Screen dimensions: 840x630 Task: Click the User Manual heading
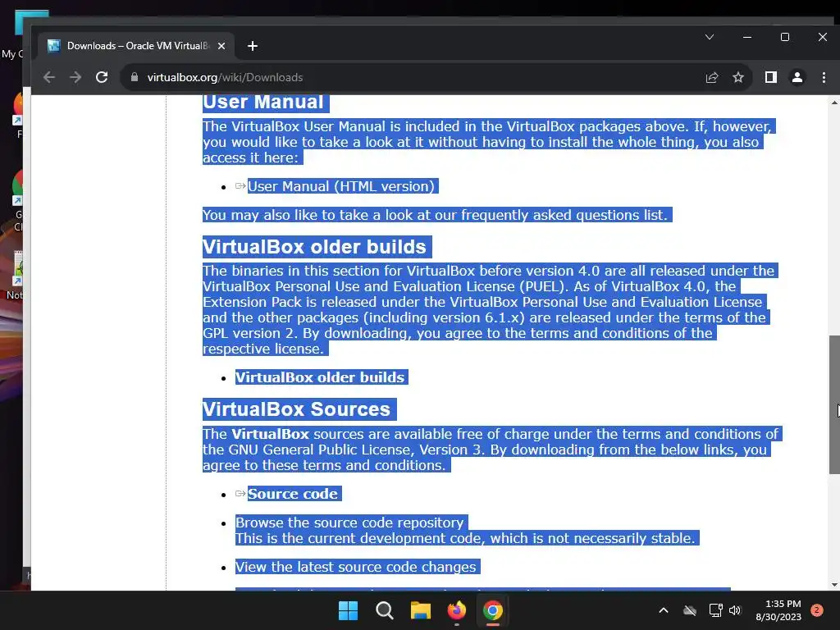263,102
